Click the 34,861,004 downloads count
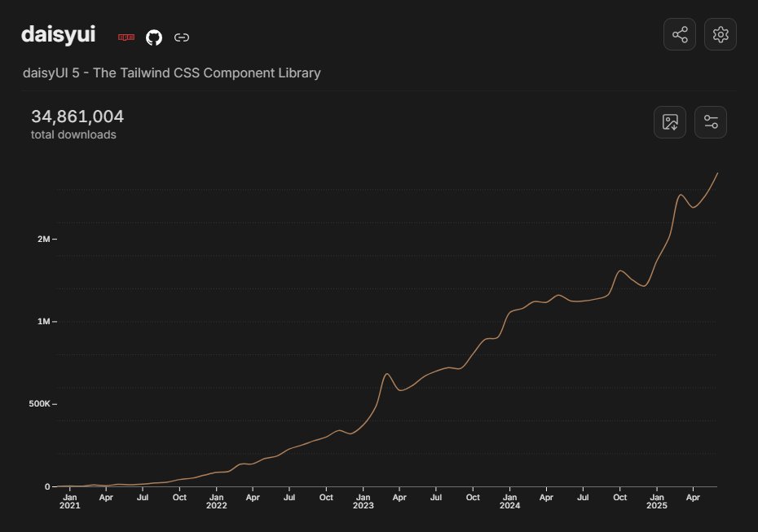 (x=77, y=117)
